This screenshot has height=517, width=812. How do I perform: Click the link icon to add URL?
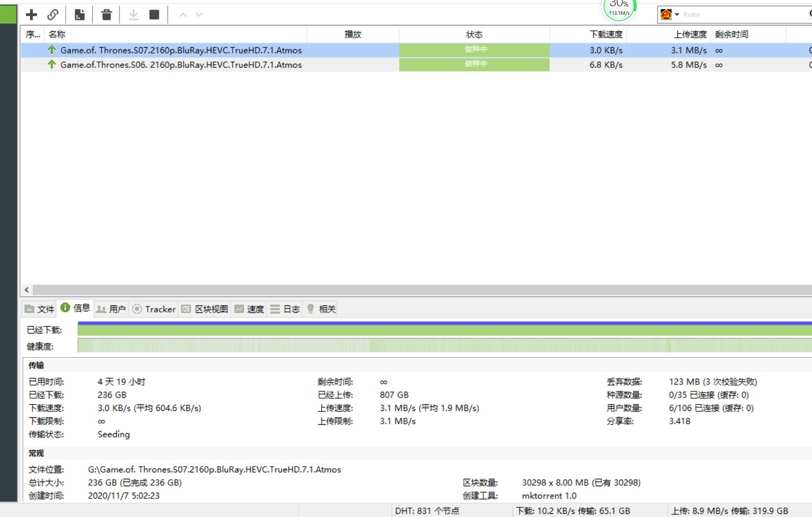(x=53, y=14)
